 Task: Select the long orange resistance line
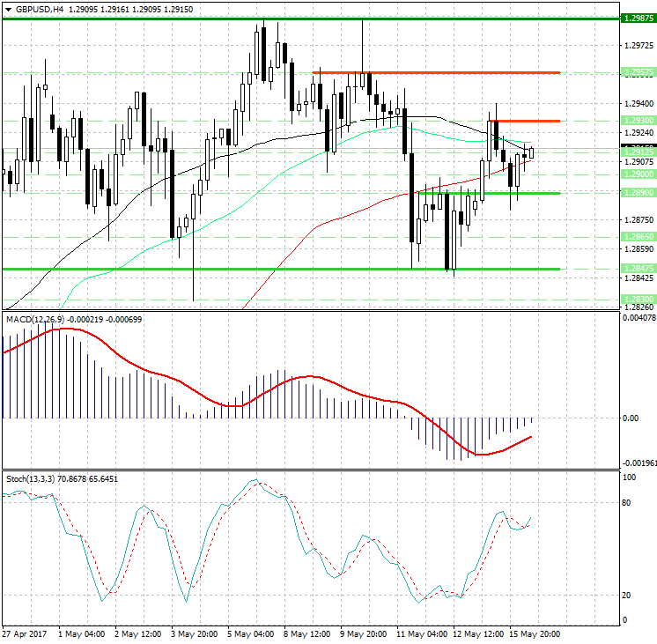click(x=440, y=72)
